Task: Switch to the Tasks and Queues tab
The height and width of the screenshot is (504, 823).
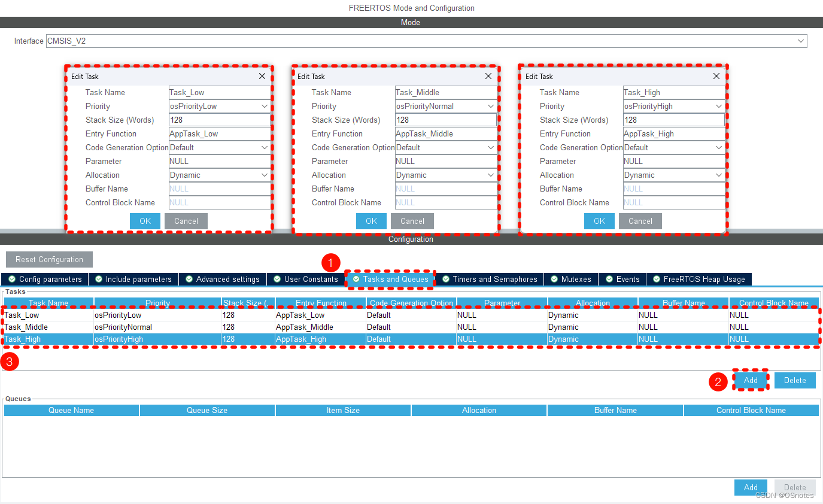Action: pos(390,279)
